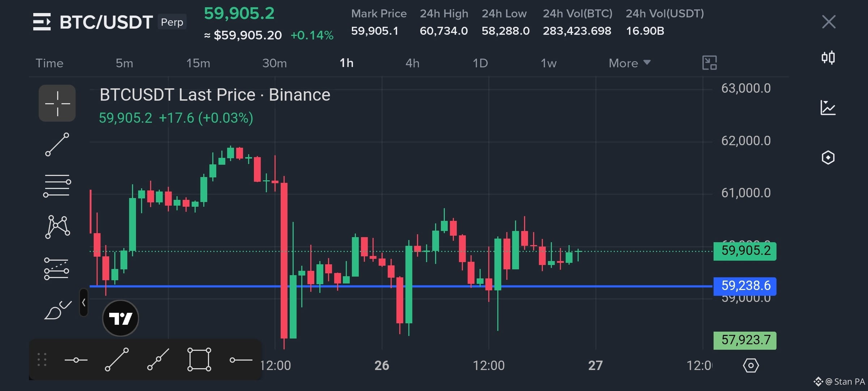Click the Perp contract badge
Screen dimensions: 868x391
[x=172, y=22]
